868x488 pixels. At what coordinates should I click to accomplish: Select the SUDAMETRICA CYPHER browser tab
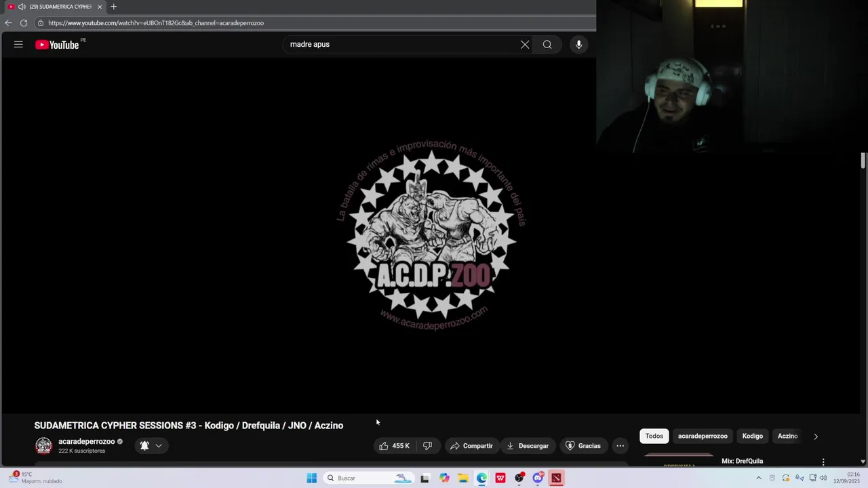[54, 7]
